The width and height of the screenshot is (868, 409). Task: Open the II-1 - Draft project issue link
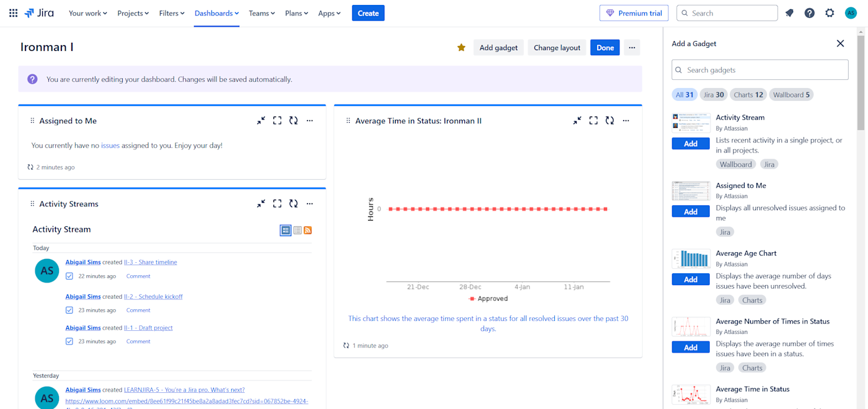(148, 328)
